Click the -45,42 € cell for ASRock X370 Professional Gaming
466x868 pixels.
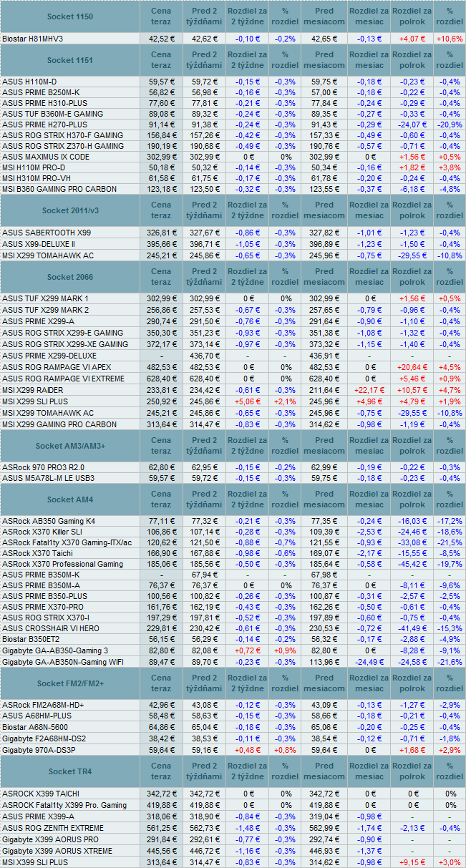pos(412,564)
